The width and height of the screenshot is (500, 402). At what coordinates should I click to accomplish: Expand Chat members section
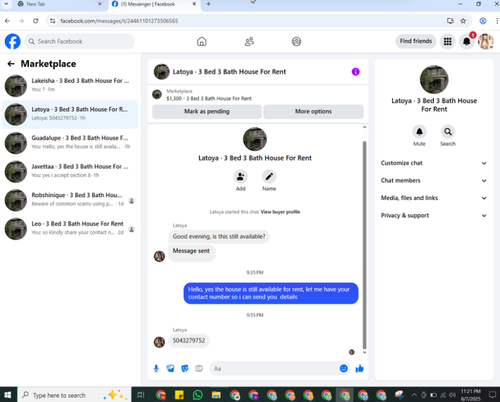tap(434, 180)
